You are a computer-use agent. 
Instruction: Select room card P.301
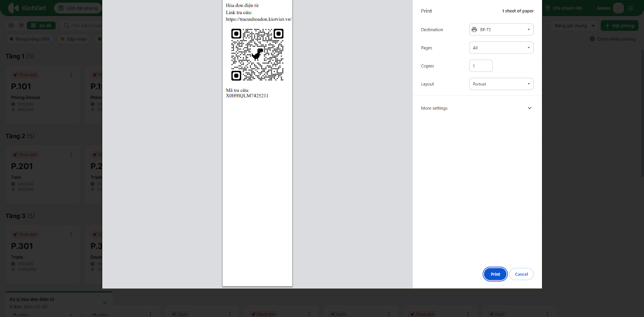click(43, 255)
